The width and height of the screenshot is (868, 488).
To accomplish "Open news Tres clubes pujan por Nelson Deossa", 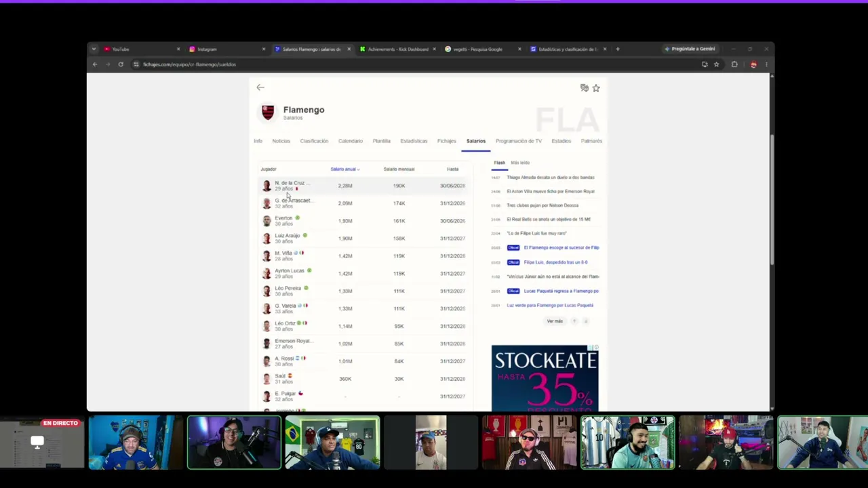I will point(542,205).
